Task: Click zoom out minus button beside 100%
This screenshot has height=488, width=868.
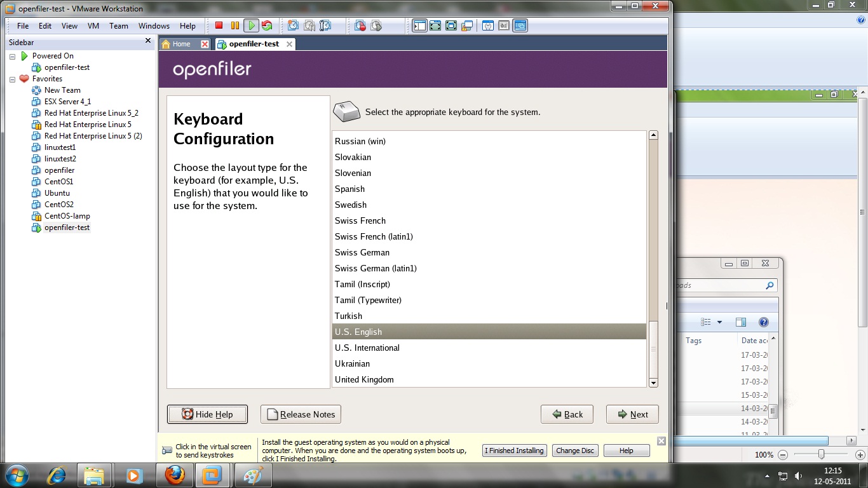Action: pyautogui.click(x=782, y=454)
